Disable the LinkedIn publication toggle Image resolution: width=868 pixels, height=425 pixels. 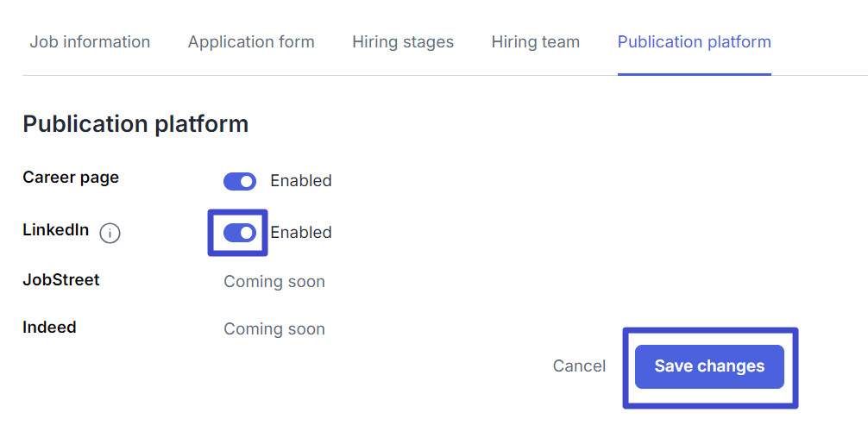(x=240, y=233)
